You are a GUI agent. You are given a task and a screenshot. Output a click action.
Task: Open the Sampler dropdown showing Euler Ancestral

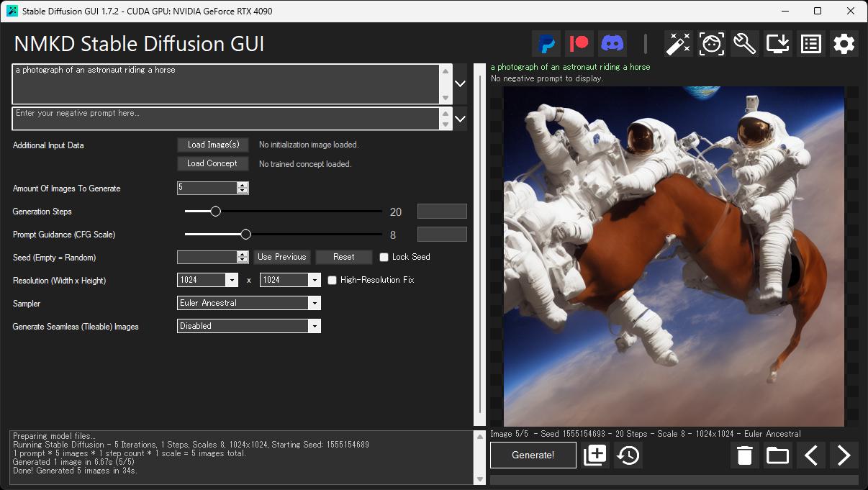pos(315,303)
